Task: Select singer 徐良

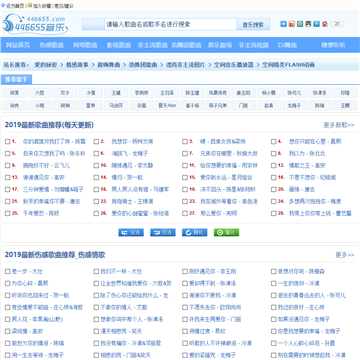Action: [14, 106]
